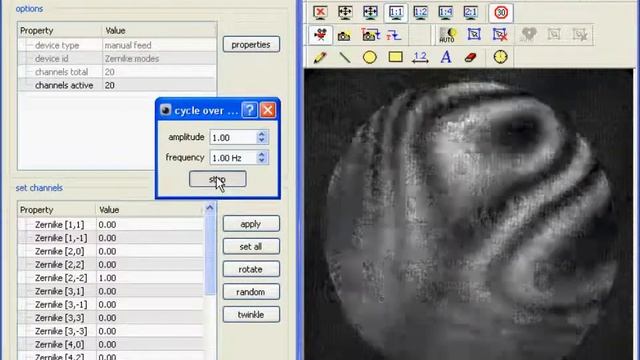Click the 1.00 value for Zernike [2,-2]
Image resolution: width=640 pixels, height=360 pixels.
coord(107,278)
